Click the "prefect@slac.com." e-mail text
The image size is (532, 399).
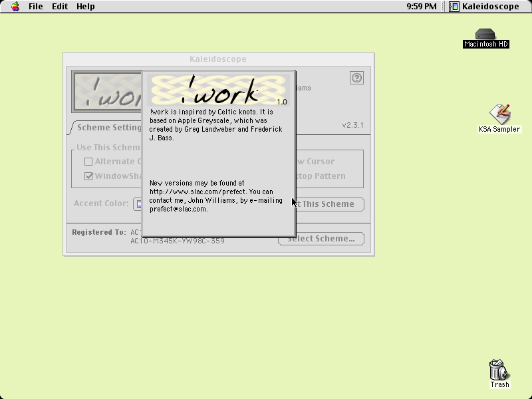pyautogui.click(x=178, y=209)
